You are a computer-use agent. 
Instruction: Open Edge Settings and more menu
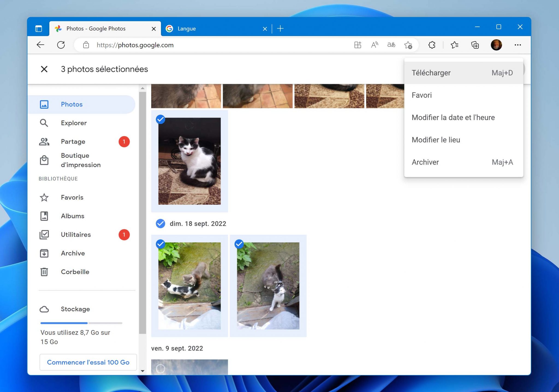tap(518, 45)
